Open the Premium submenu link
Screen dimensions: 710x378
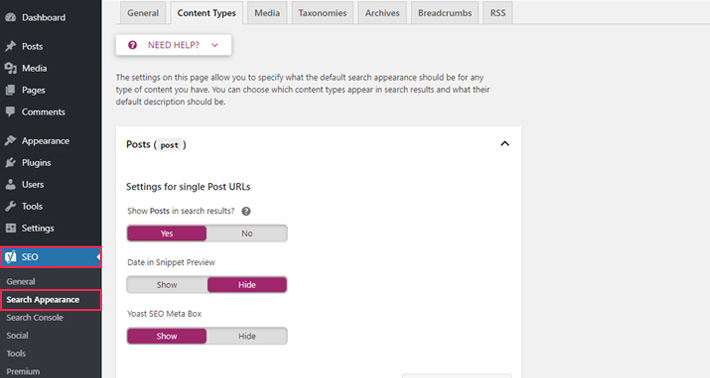pyautogui.click(x=23, y=372)
